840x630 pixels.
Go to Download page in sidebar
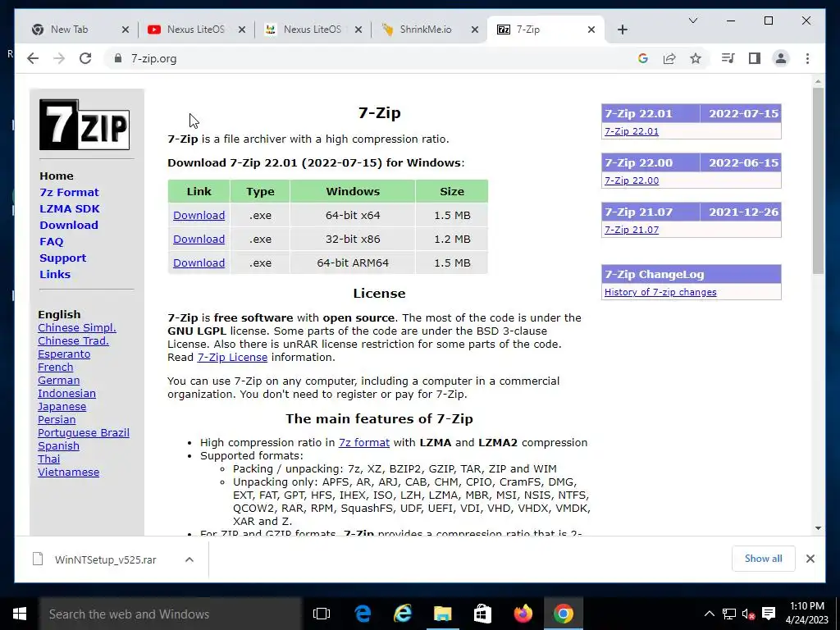[x=69, y=225]
